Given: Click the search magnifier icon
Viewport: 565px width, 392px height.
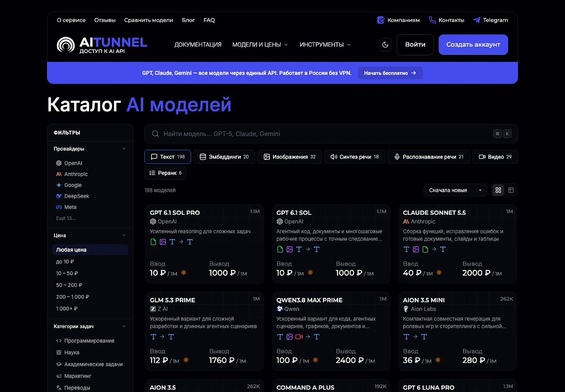Looking at the screenshot, I should coord(155,134).
